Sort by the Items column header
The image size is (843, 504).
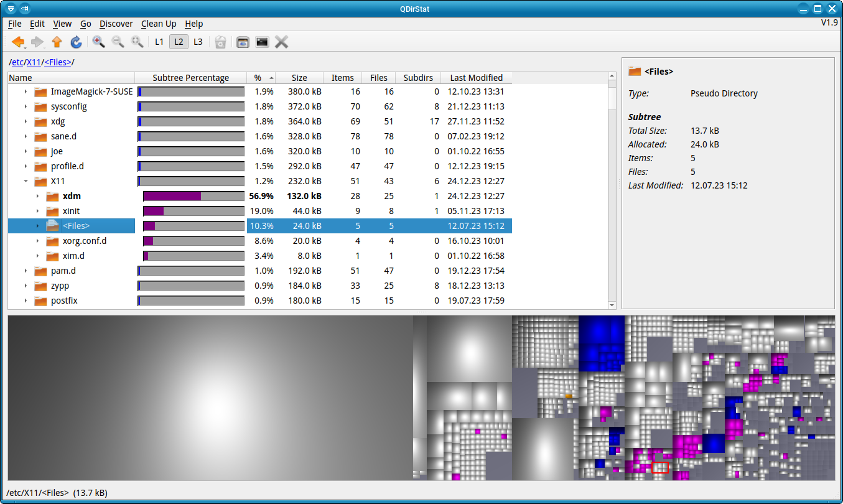point(343,78)
